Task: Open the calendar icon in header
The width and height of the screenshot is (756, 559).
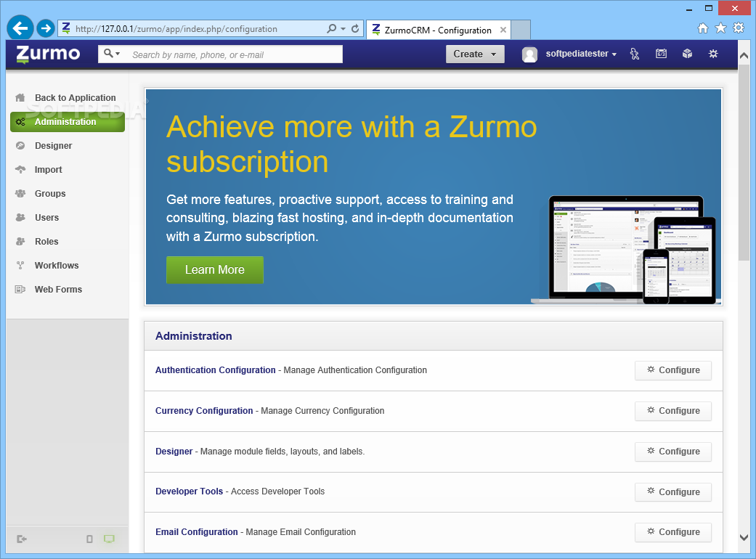Action: point(661,54)
